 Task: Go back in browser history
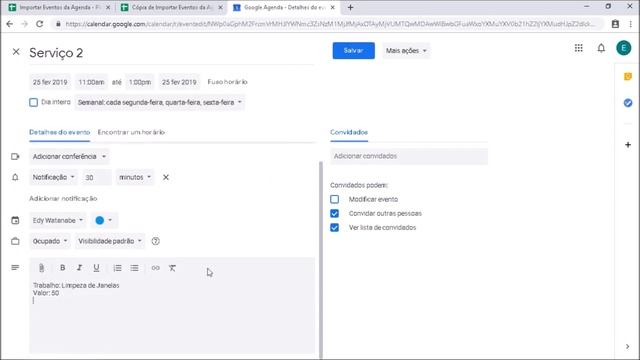point(10,24)
